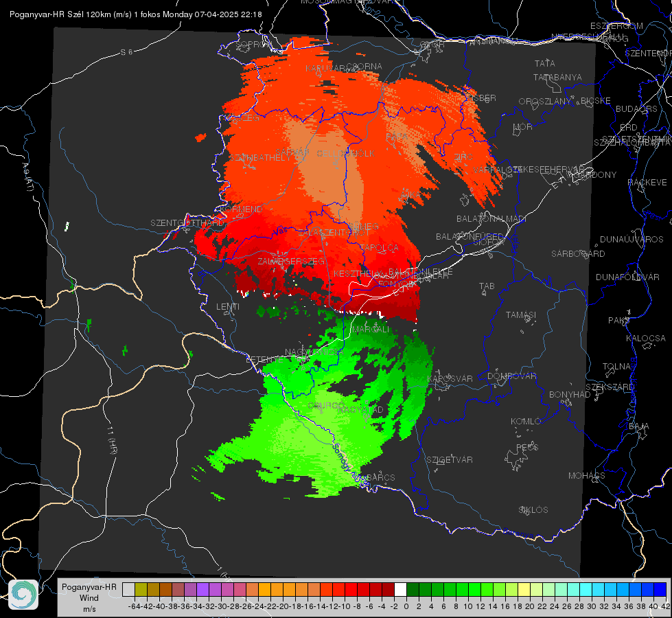Viewport: 672px width, 618px height.
Task: Click the ZALAEGERSZEG city label
Action: (x=291, y=261)
